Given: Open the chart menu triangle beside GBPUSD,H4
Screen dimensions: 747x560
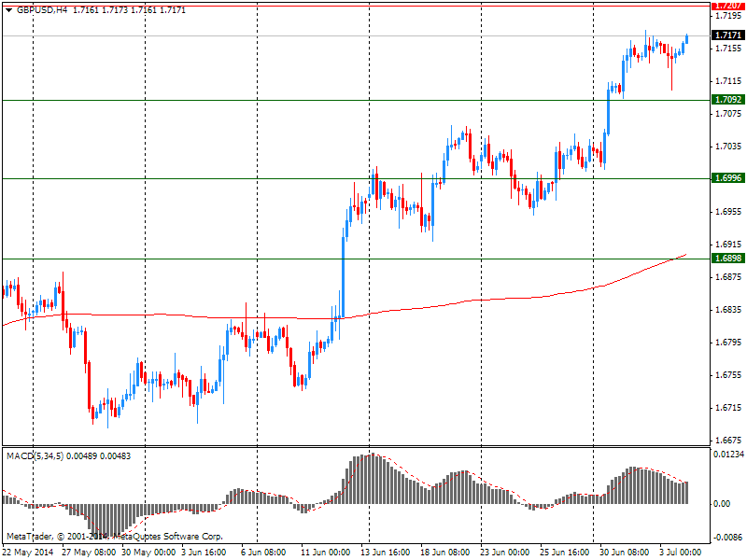Looking at the screenshot, I should pyautogui.click(x=9, y=10).
